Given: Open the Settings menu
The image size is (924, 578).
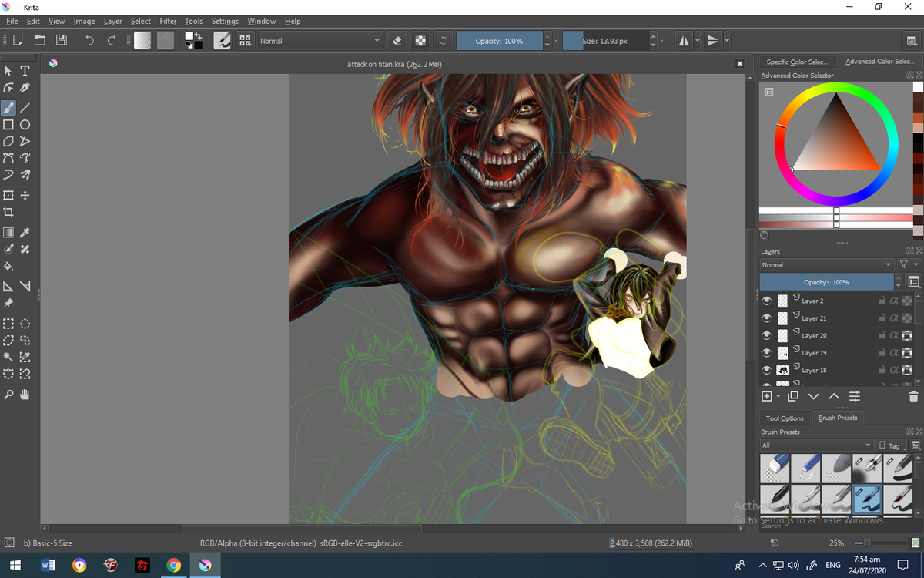Looking at the screenshot, I should 225,21.
